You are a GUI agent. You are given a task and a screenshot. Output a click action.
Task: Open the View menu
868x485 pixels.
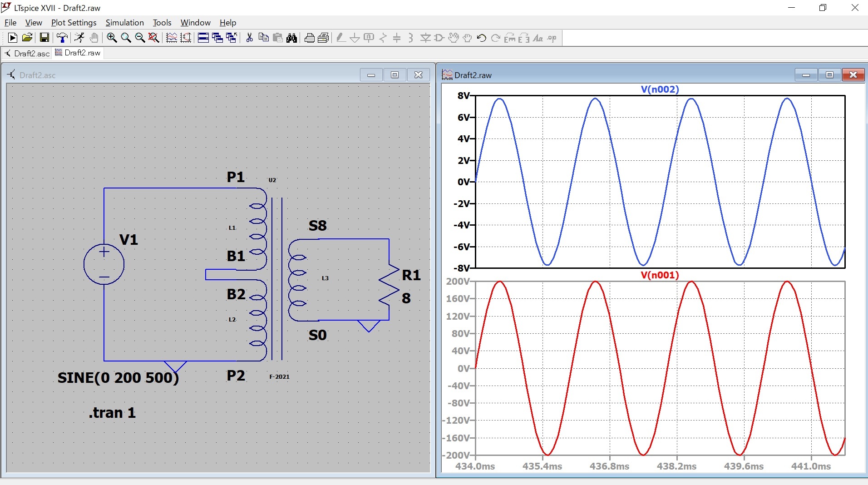(34, 22)
